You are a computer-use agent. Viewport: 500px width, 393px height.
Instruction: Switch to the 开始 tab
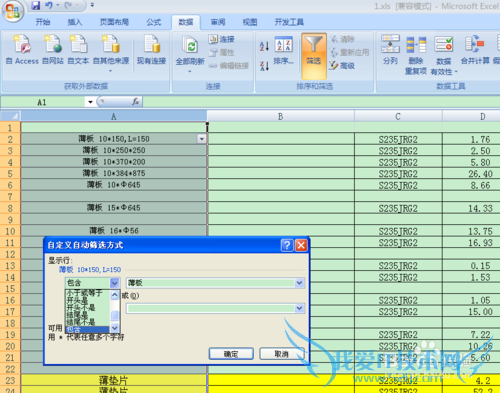[x=43, y=22]
